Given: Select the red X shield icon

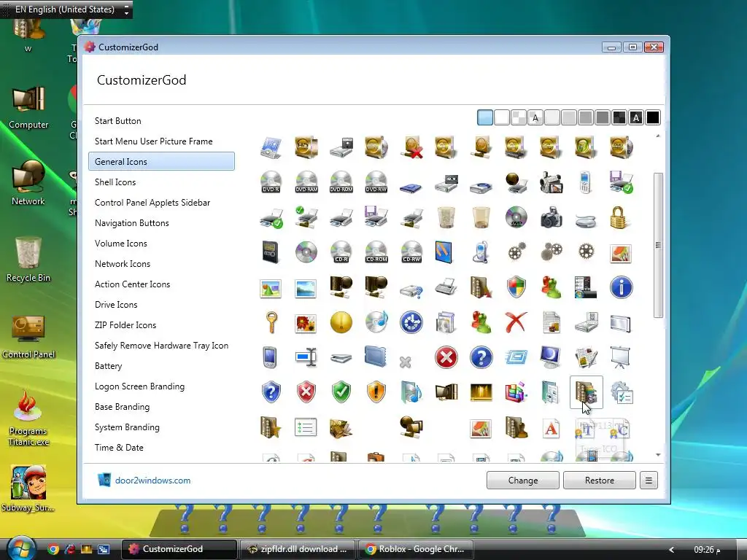Looking at the screenshot, I should 306,392.
